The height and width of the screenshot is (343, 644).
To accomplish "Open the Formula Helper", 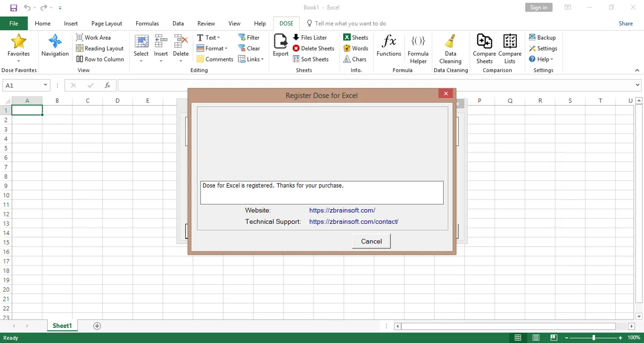I will pos(418,49).
